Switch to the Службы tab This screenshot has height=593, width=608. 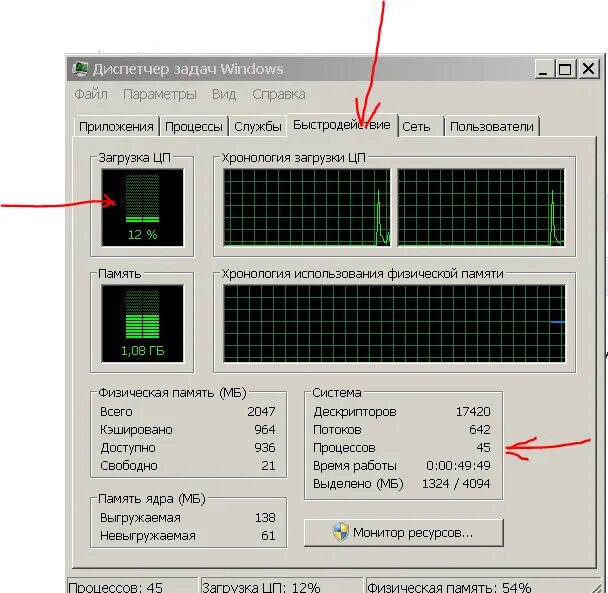tap(258, 126)
